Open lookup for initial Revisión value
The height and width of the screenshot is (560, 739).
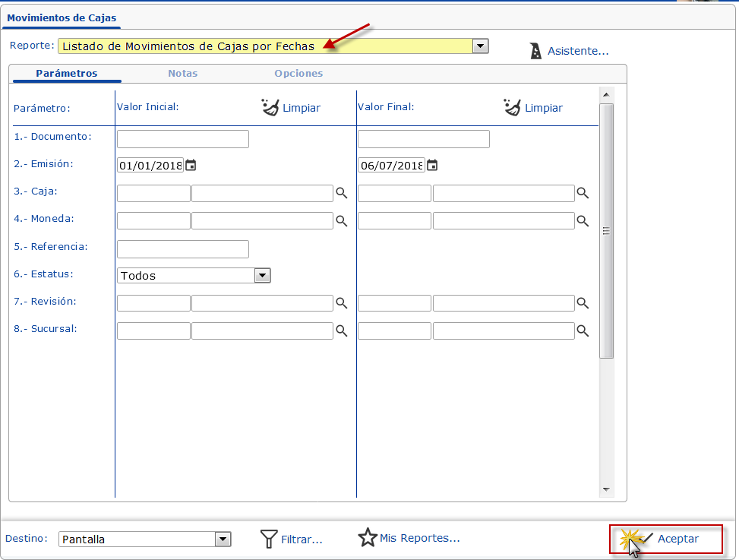[342, 303]
